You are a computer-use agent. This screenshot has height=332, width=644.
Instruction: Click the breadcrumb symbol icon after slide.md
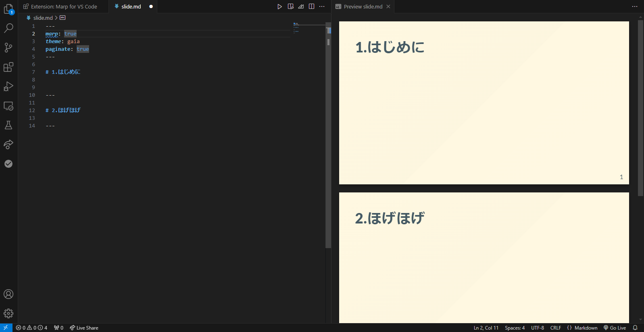pyautogui.click(x=63, y=18)
